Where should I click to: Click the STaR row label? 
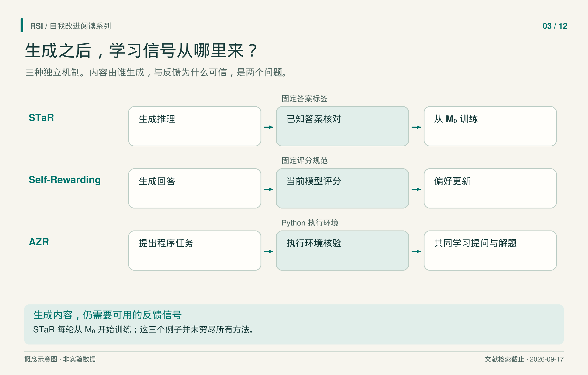pyautogui.click(x=41, y=118)
